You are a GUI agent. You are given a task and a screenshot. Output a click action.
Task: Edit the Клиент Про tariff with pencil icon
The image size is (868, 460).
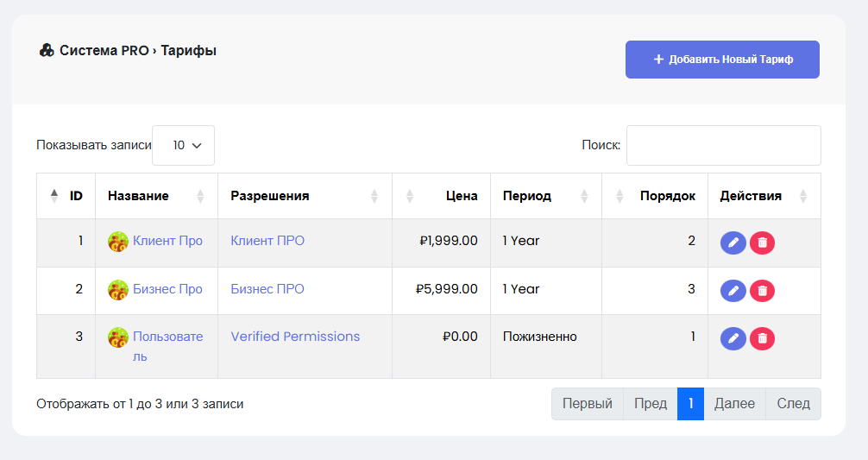(733, 243)
